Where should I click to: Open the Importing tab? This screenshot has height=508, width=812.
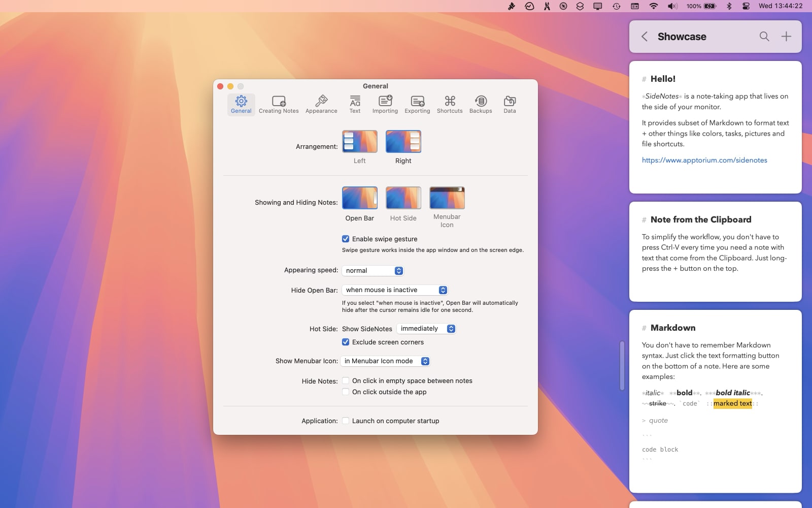(x=385, y=104)
